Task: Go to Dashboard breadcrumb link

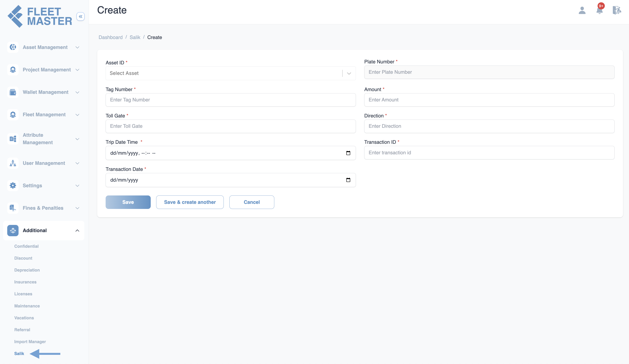Action: click(110, 37)
